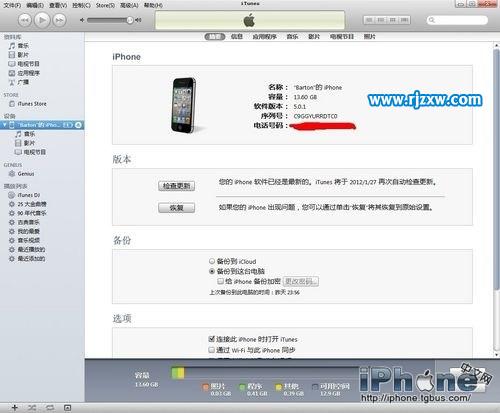The height and width of the screenshot is (413, 500).
Task: Open iTunes DJ playlist
Action: [x=24, y=195]
